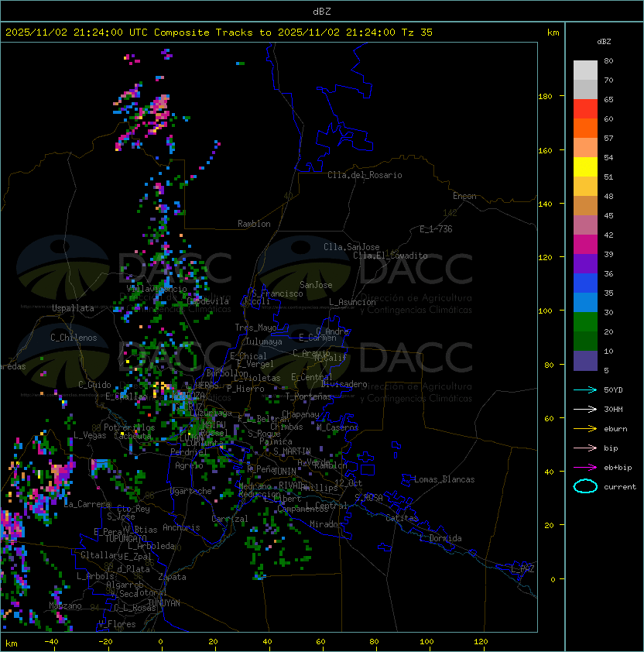644x652 pixels.
Task: Click the cyan 'current' ellipse icon
Action: coord(585,486)
